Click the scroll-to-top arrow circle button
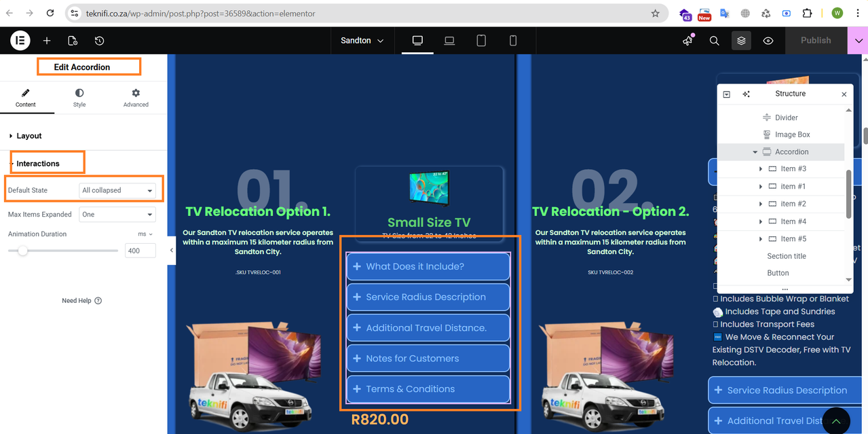Image resolution: width=868 pixels, height=434 pixels. [x=836, y=421]
